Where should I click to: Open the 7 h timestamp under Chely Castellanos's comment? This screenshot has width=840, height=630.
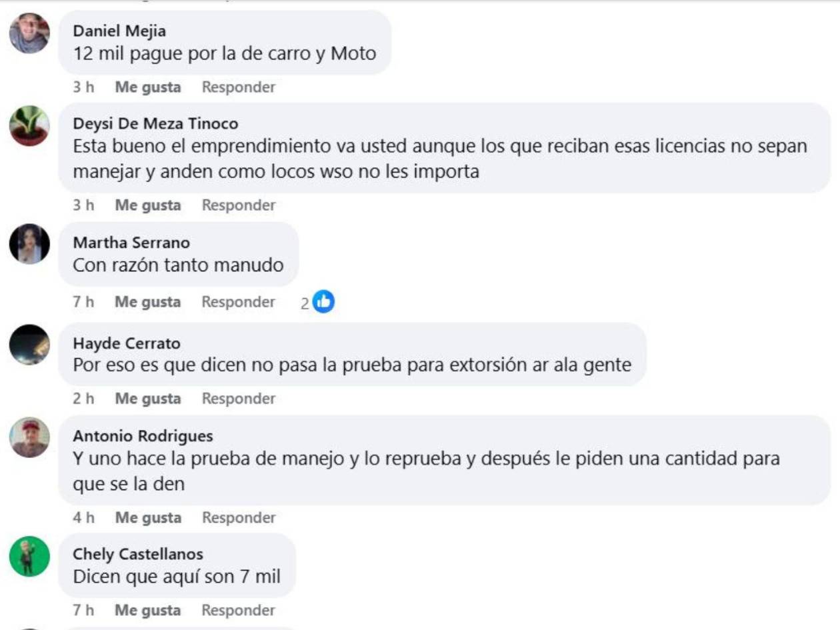click(80, 609)
